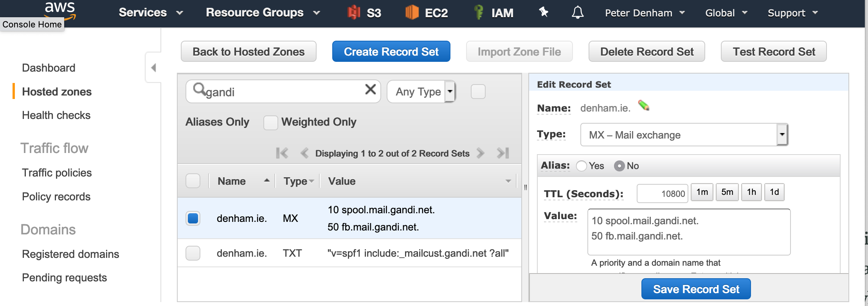Uncheck the denham.ie. MX record checkbox

click(x=193, y=218)
